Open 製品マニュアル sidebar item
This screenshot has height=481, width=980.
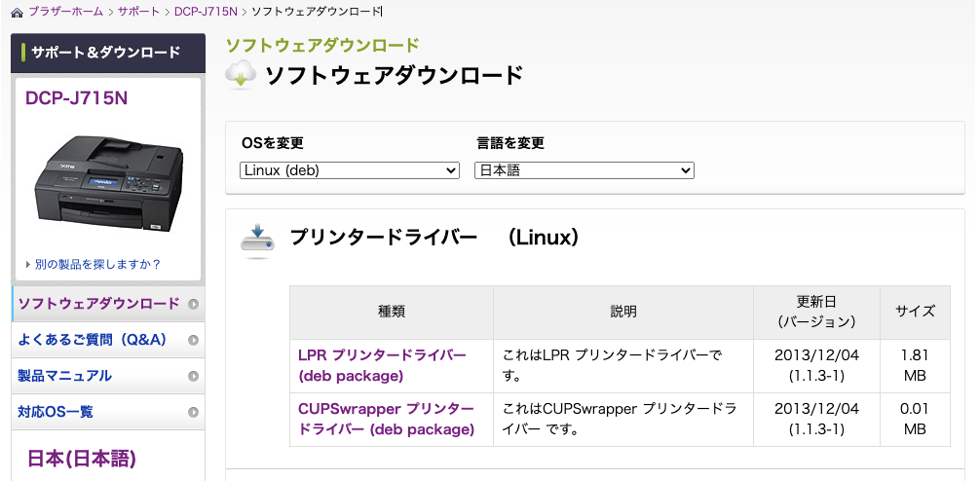[108, 376]
